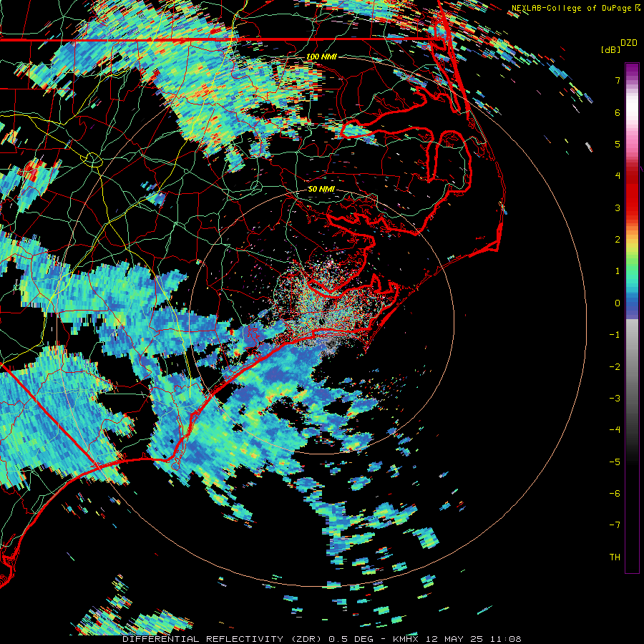Click the 100 NMI range ring label

(321, 57)
